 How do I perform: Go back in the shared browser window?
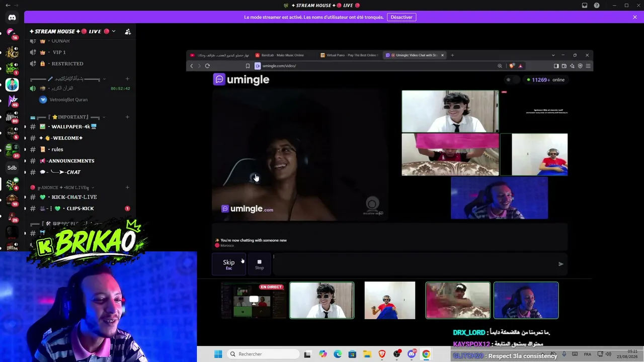[x=191, y=66]
